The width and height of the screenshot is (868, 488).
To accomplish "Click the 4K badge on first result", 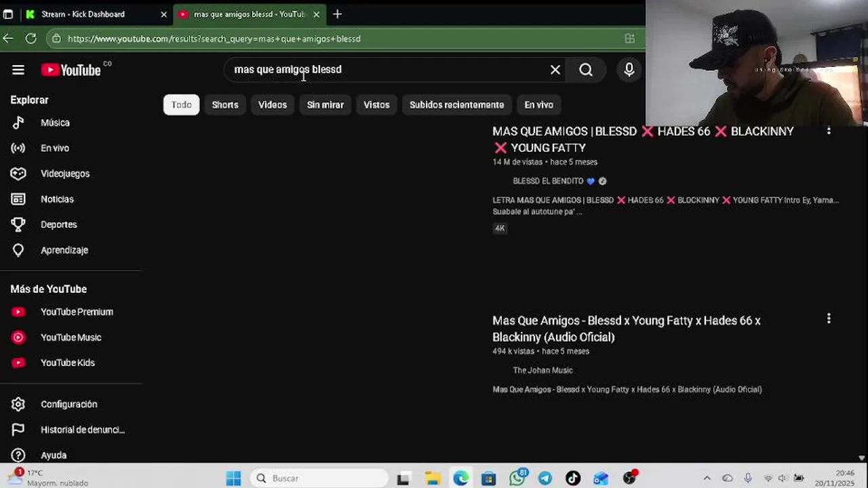I will point(500,228).
